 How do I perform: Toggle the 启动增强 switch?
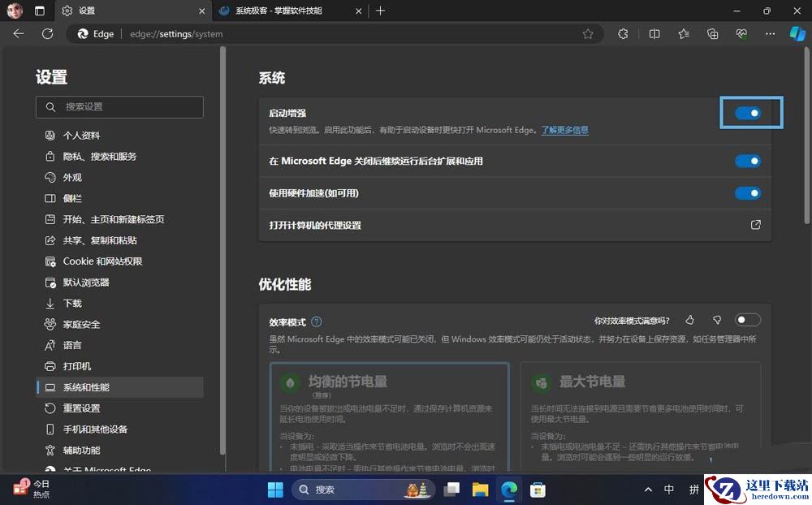coord(748,113)
